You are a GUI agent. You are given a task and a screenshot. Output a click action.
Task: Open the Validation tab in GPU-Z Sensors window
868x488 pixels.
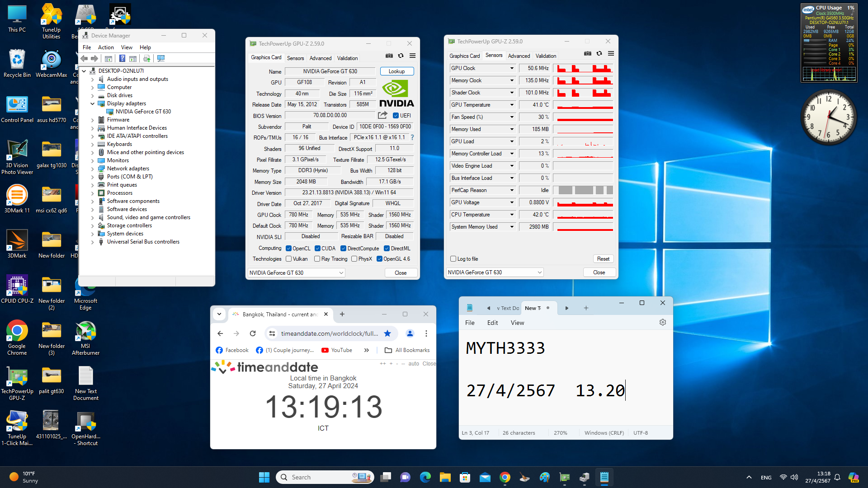coord(546,56)
